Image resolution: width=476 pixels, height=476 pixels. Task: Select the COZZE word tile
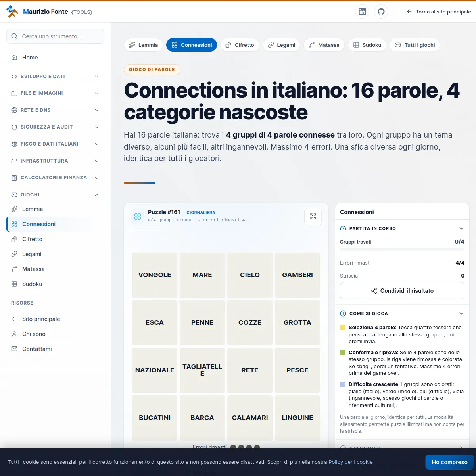pos(250,322)
